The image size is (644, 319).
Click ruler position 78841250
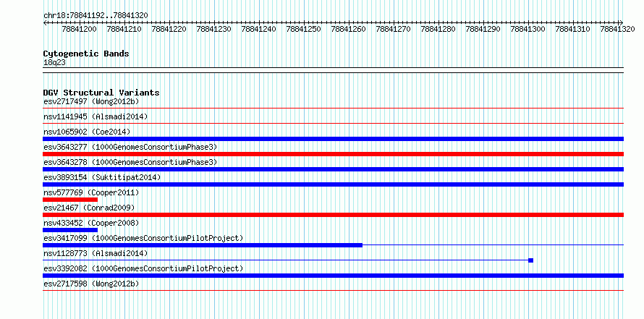(303, 29)
